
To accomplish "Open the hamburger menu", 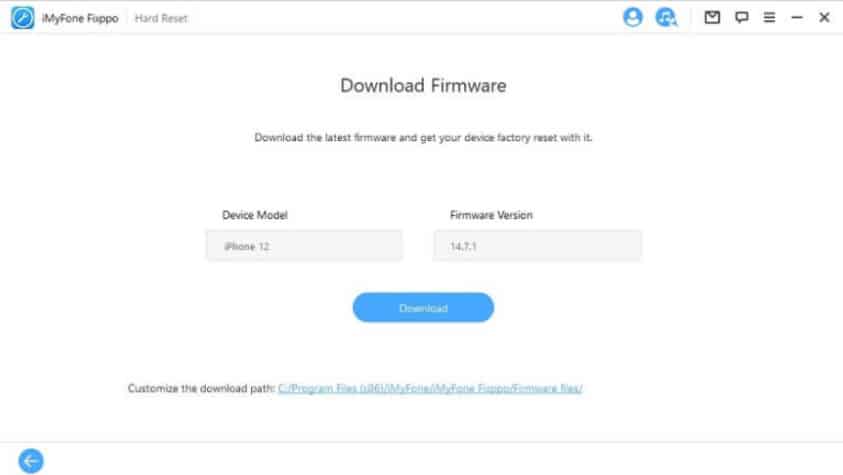I will [769, 17].
